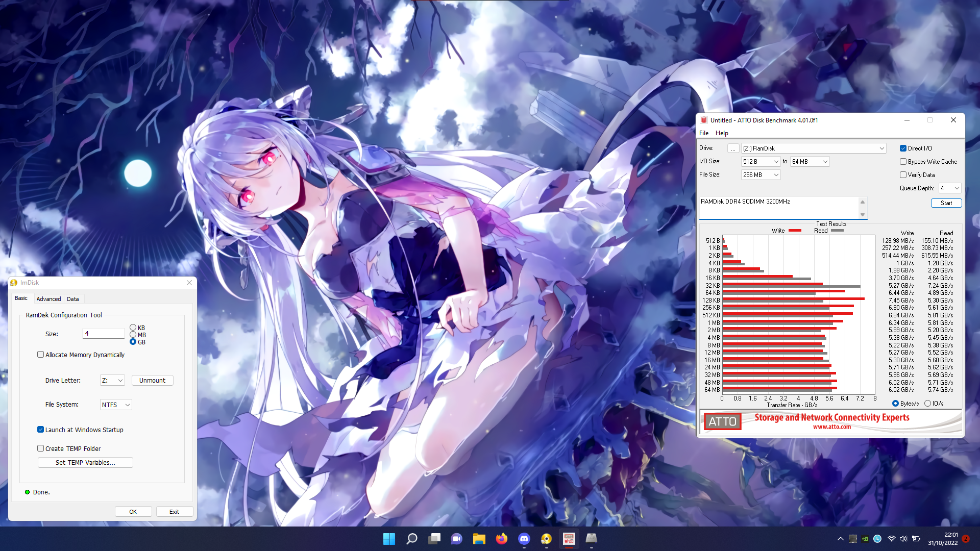This screenshot has height=551, width=980.
Task: Click Set TEMP Variables button
Action: [x=85, y=463]
